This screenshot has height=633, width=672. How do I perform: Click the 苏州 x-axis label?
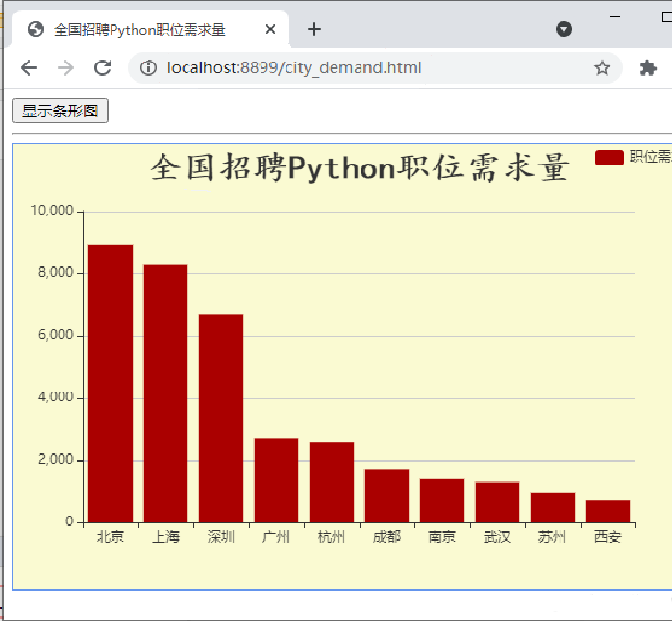[553, 537]
